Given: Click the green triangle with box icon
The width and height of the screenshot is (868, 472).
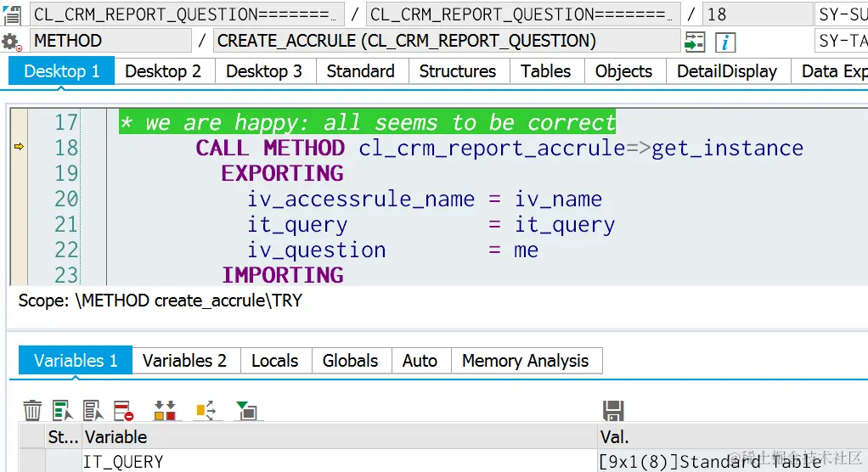Looking at the screenshot, I should 246,411.
